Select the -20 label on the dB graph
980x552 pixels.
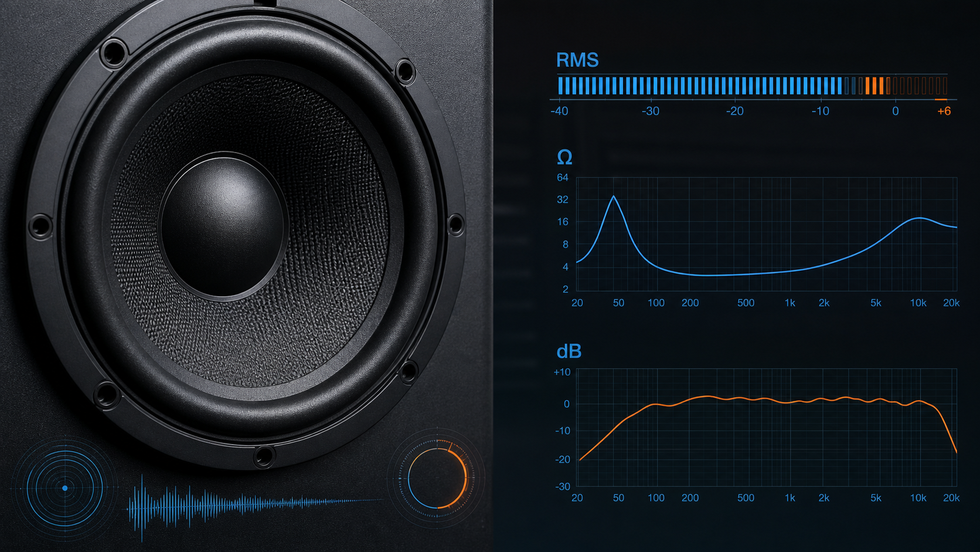(x=562, y=459)
